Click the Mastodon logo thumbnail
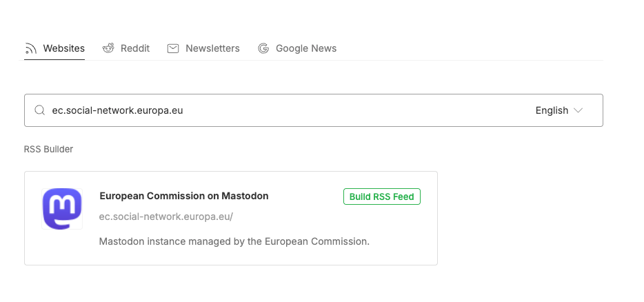The height and width of the screenshot is (302, 644). click(x=62, y=208)
